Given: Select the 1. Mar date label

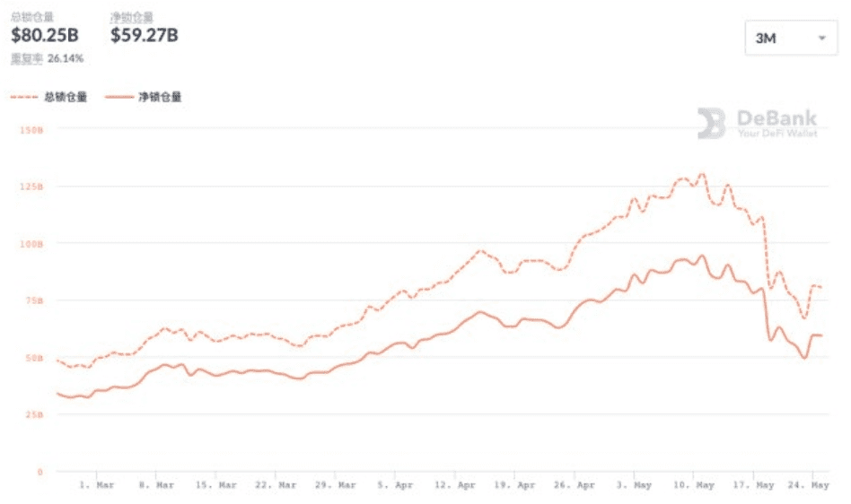Looking at the screenshot, I should pos(97,485).
